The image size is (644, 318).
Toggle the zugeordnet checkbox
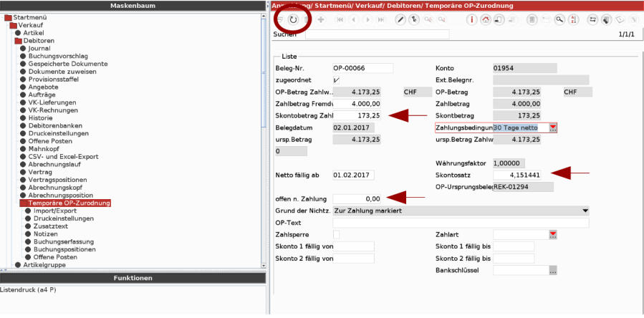pyautogui.click(x=337, y=80)
